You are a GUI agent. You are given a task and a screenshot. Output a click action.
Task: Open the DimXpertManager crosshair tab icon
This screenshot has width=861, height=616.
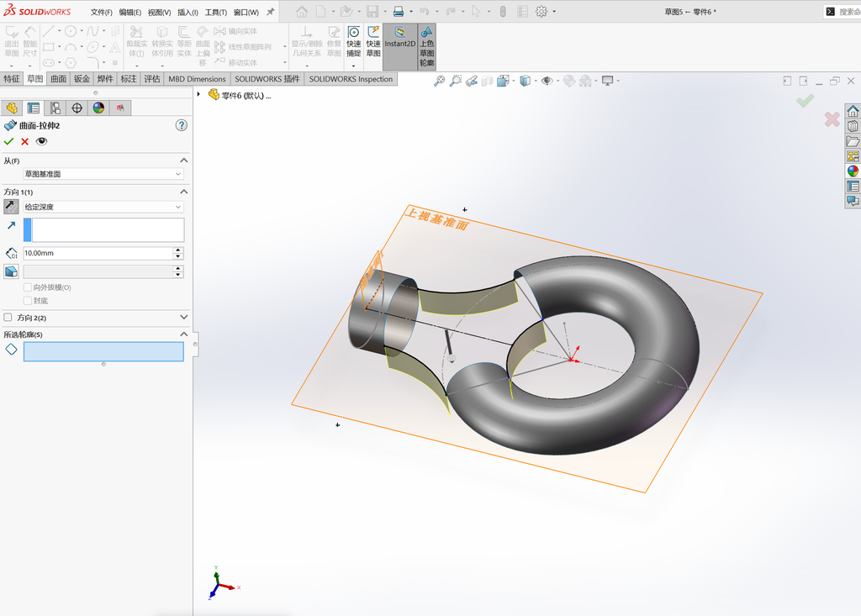(77, 108)
